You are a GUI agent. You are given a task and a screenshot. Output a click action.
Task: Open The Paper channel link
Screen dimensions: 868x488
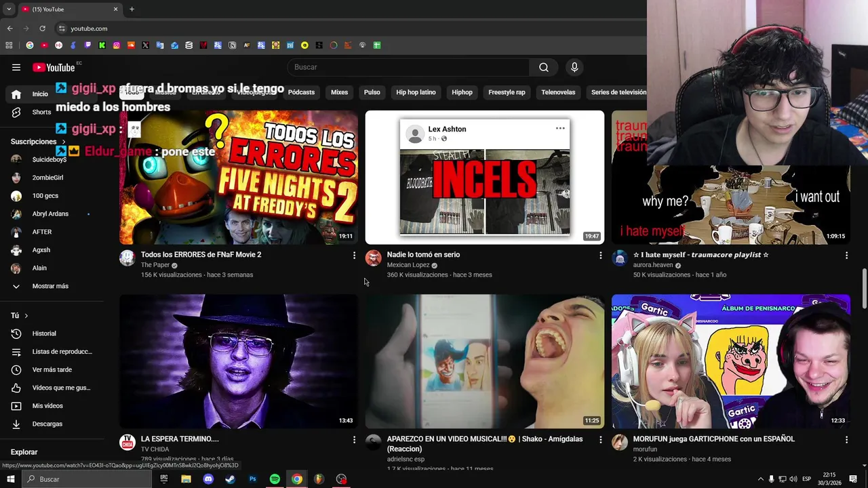point(155,265)
